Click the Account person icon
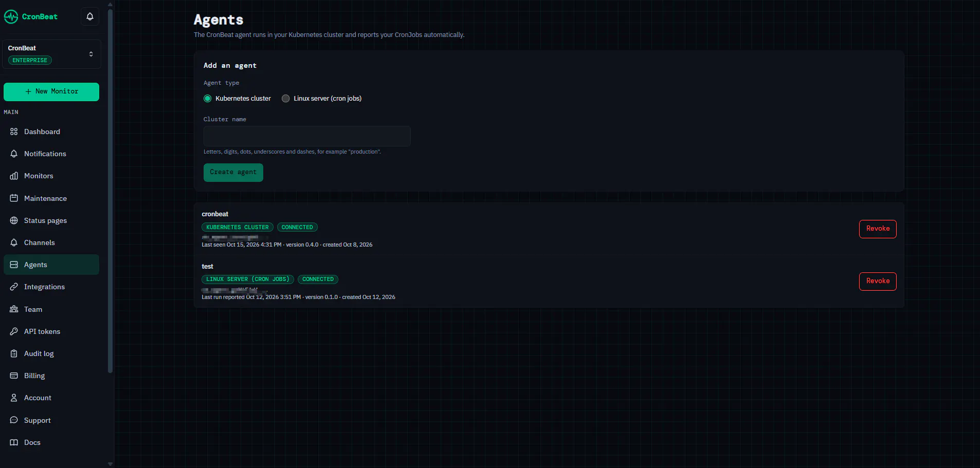Image resolution: width=980 pixels, height=468 pixels. point(14,398)
